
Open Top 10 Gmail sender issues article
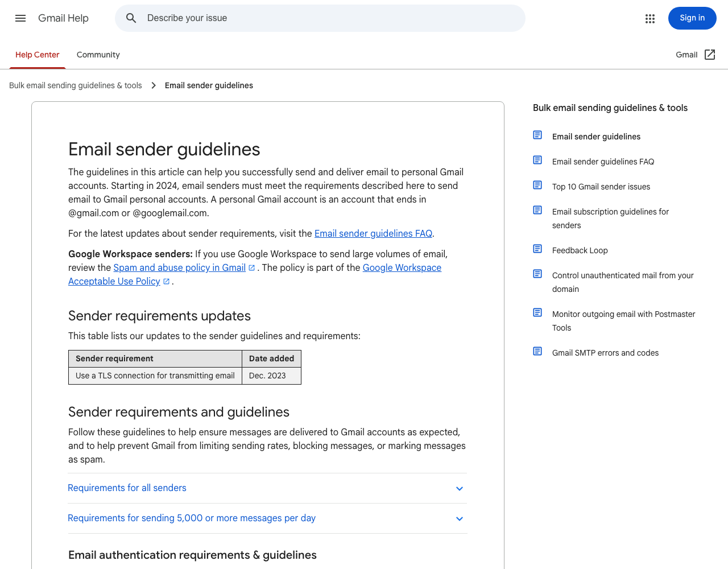coord(601,187)
